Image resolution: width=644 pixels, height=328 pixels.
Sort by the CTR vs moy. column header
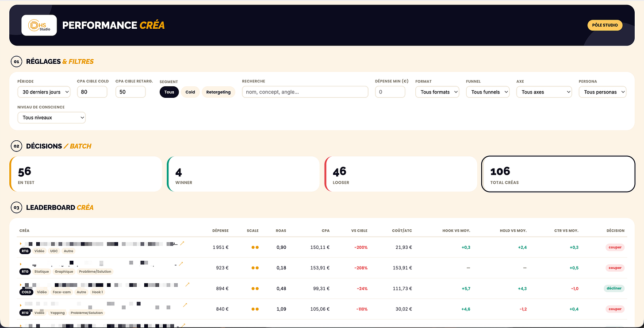coord(566,231)
